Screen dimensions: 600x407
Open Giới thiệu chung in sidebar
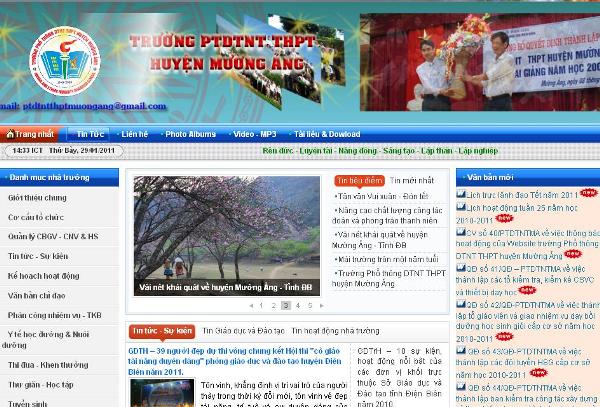[37, 198]
